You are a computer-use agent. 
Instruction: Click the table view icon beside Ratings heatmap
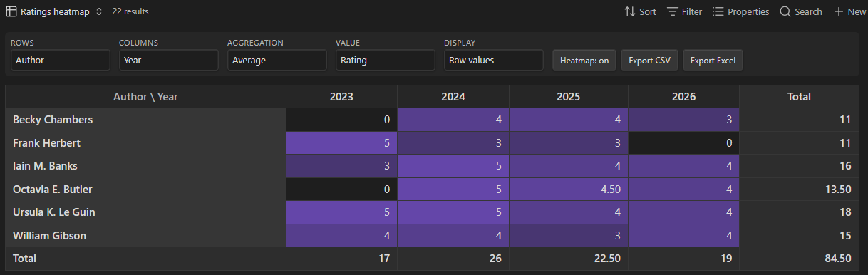tap(11, 11)
